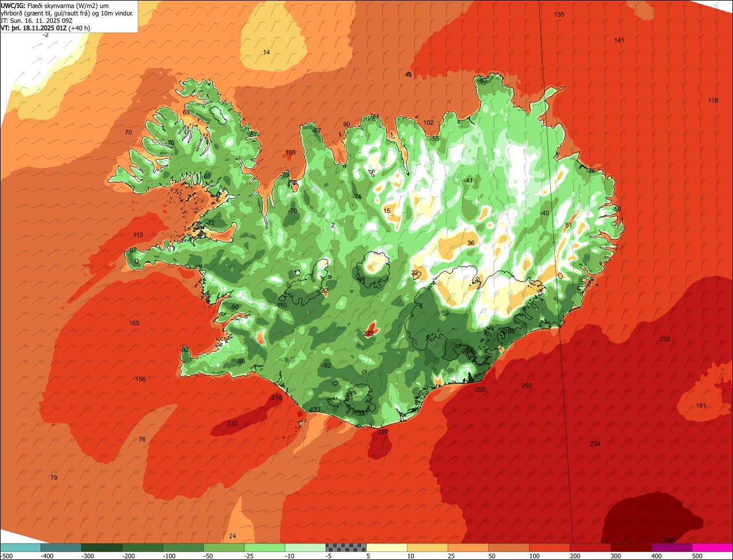The width and height of the screenshot is (733, 560).
Task: Click the map value '141'
Action: (619, 40)
